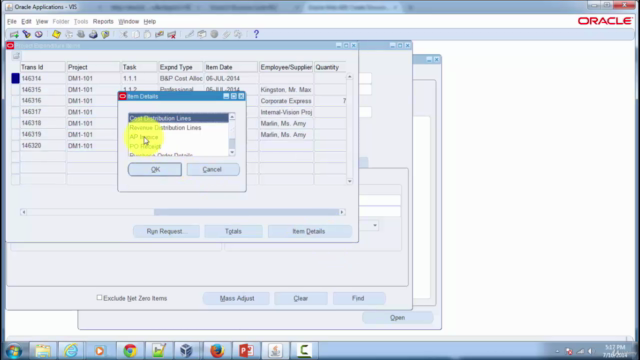
Task: Click the Attachments paperclip toolbar icon
Action: (227, 34)
